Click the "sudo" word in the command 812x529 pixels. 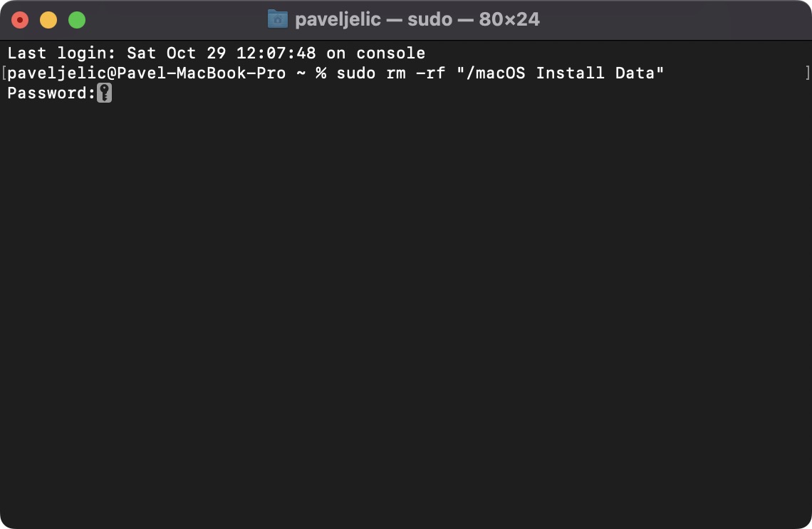[355, 73]
